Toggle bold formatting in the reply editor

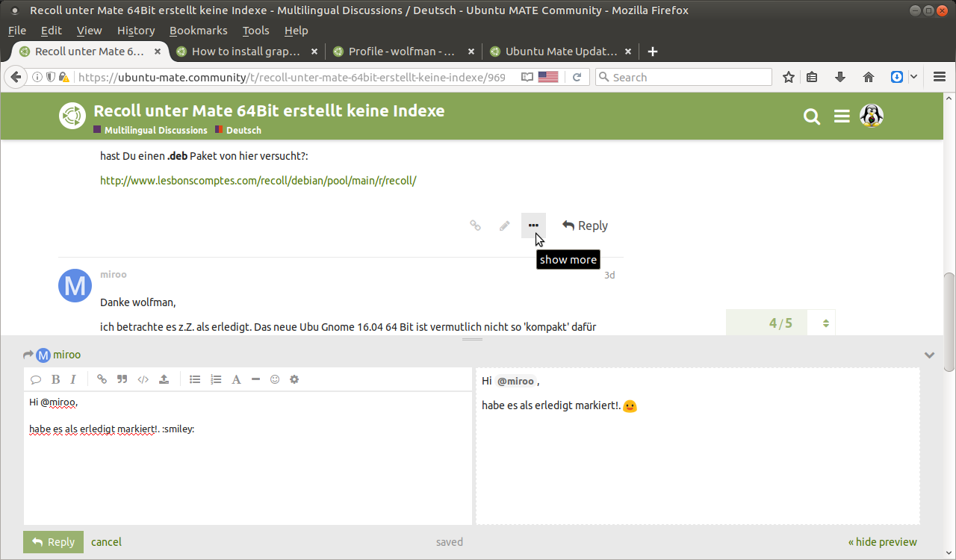55,379
